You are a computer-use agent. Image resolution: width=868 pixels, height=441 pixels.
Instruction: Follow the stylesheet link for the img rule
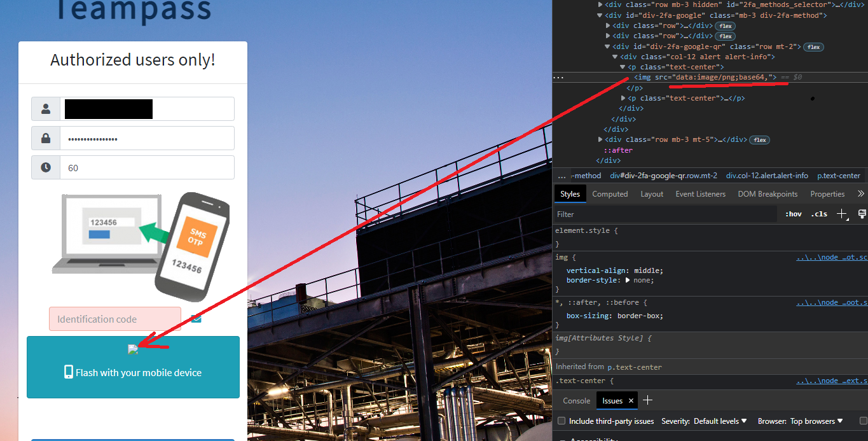(x=831, y=257)
